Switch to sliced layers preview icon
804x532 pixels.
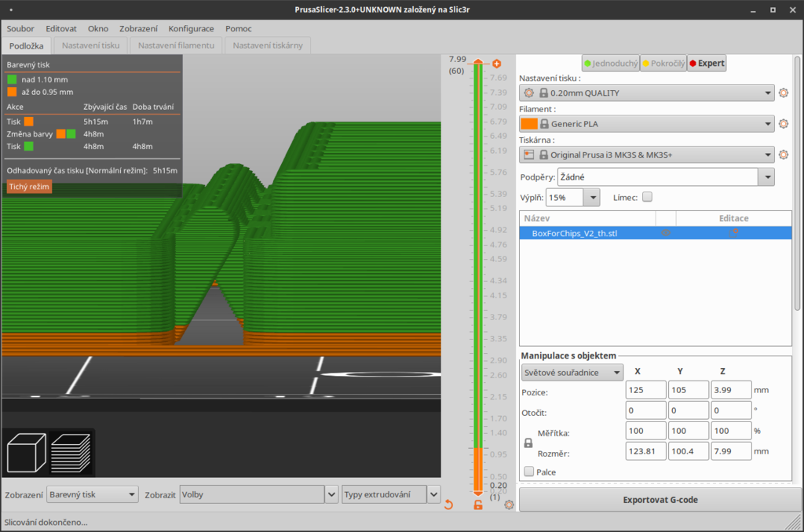pyautogui.click(x=71, y=453)
